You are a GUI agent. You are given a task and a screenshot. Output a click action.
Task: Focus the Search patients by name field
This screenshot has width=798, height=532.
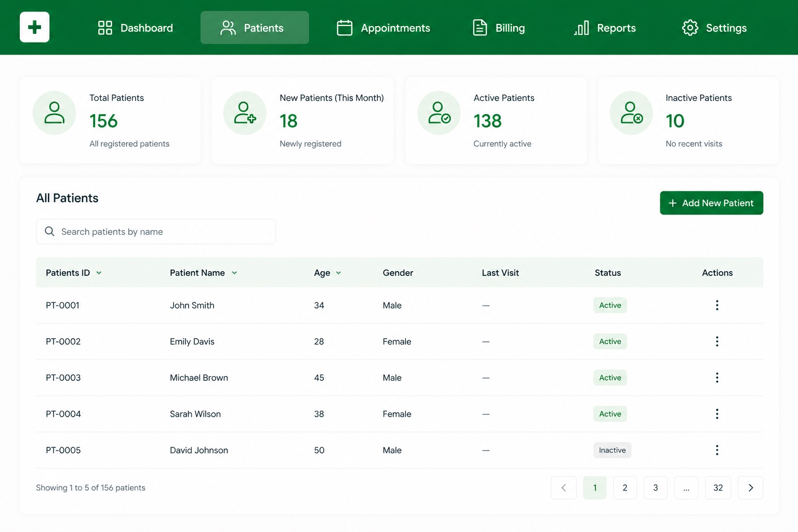pos(156,231)
